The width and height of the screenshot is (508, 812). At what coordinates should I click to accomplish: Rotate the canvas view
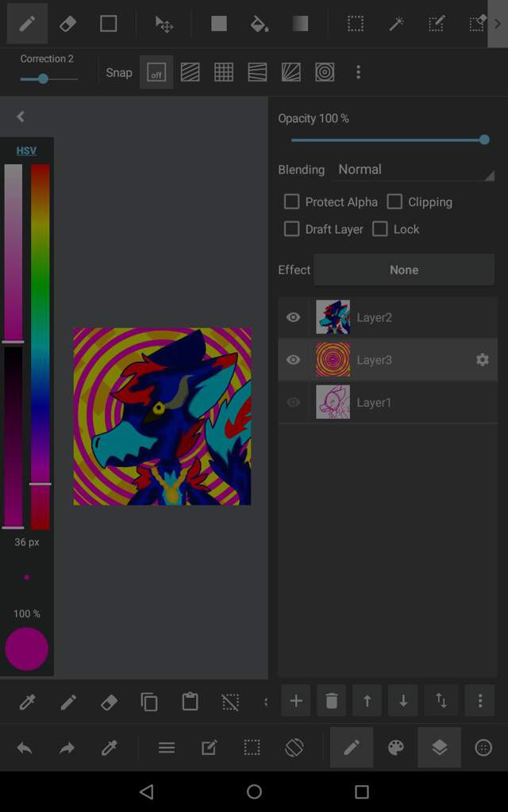pos(294,748)
